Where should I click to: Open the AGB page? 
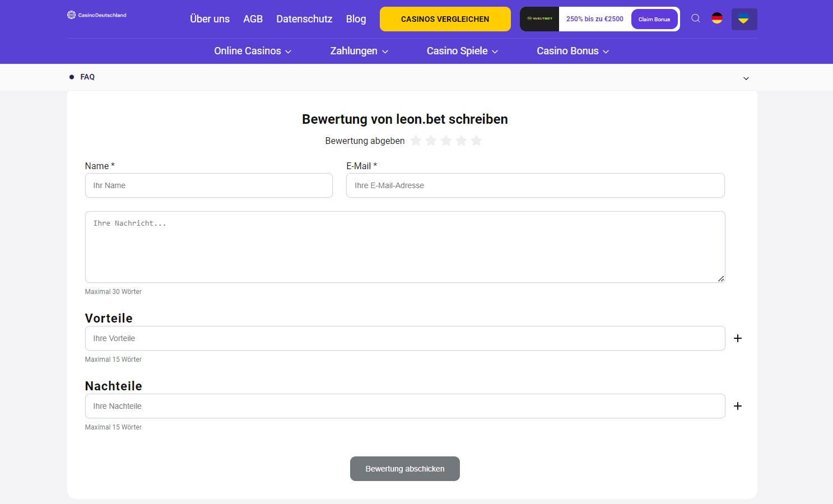coord(253,19)
